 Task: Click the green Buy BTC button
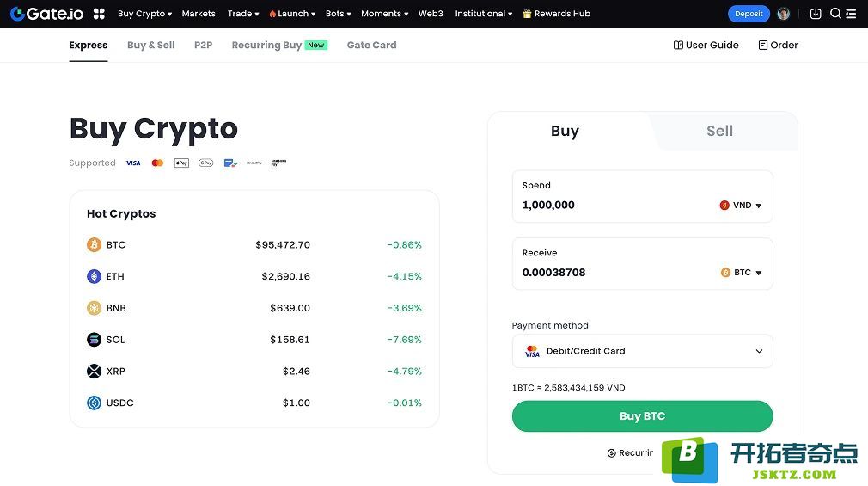click(642, 416)
